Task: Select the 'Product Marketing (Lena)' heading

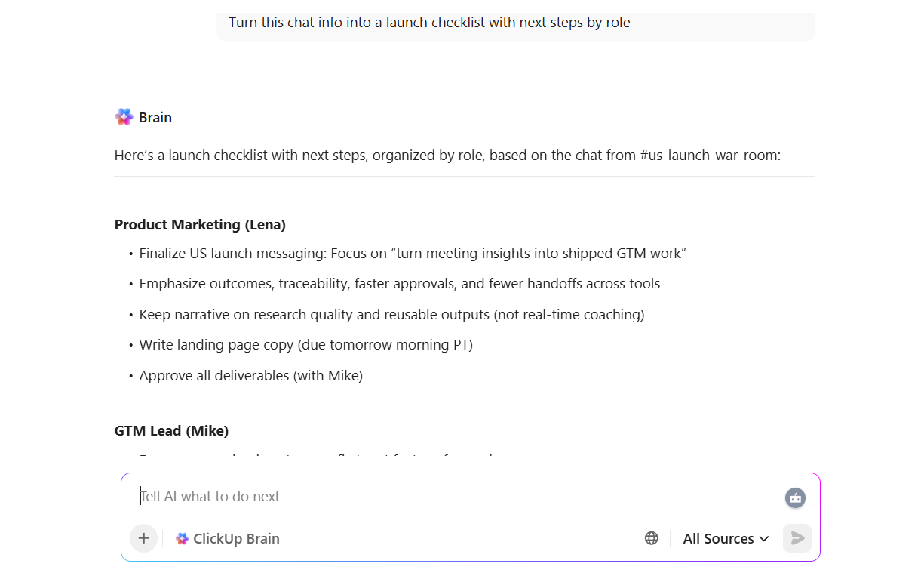Action: (200, 224)
